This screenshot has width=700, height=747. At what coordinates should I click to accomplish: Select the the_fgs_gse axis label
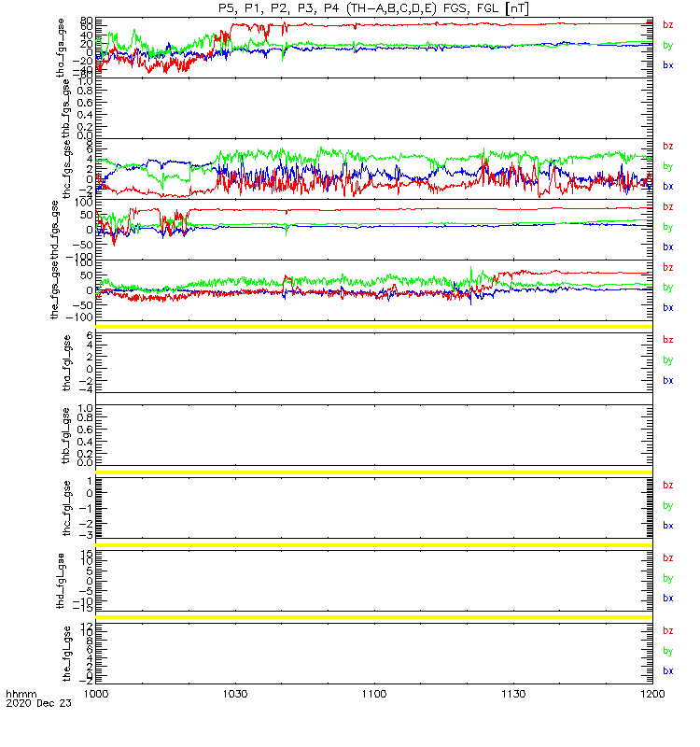click(x=55, y=290)
